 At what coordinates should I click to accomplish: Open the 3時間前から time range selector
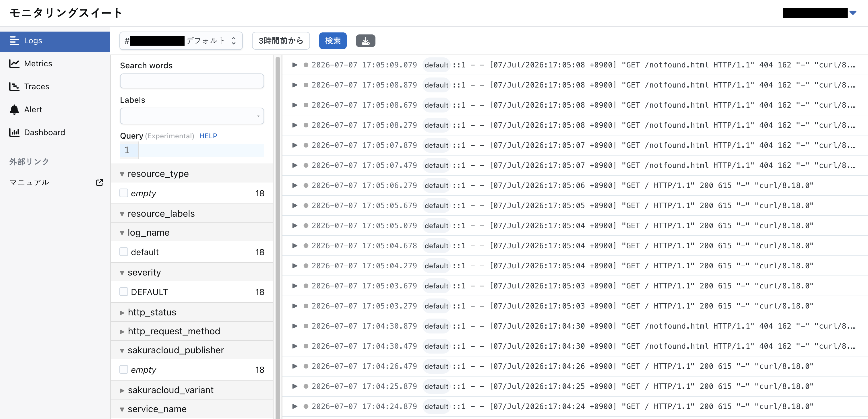click(281, 41)
